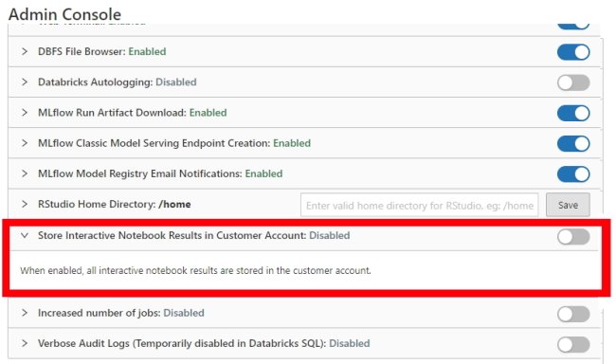This screenshot has width=616, height=364.
Task: Enable the Databricks Autologging toggle
Action: (x=573, y=82)
